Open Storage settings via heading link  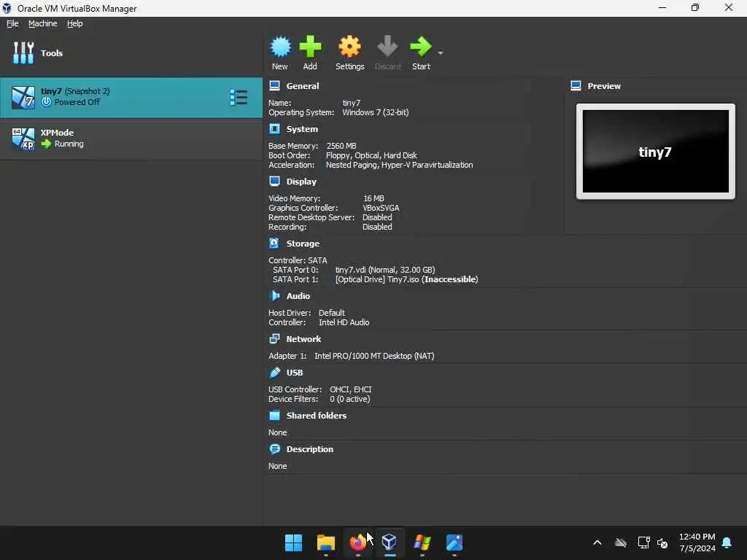(x=303, y=244)
